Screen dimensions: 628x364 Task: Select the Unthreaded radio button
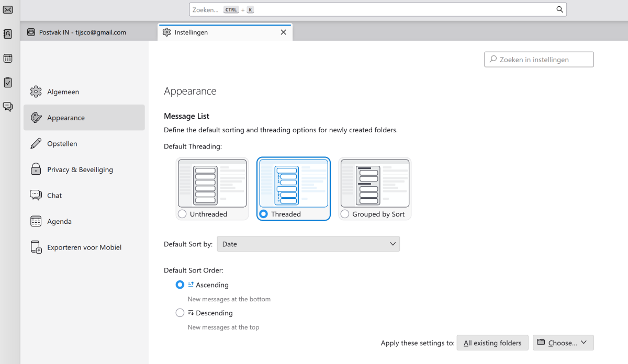(x=182, y=214)
